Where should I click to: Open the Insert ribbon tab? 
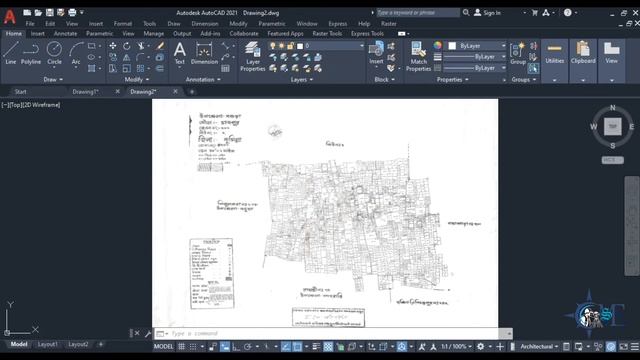click(38, 33)
